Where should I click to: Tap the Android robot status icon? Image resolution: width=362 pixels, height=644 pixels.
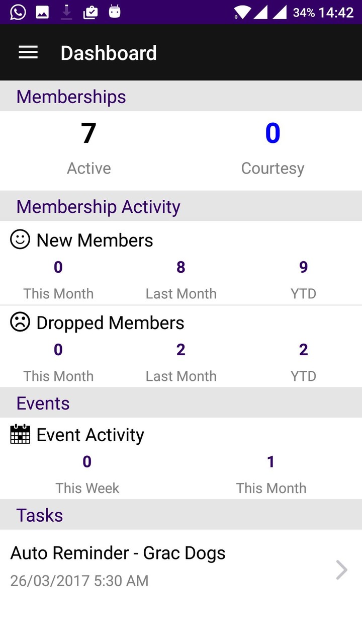(x=115, y=12)
